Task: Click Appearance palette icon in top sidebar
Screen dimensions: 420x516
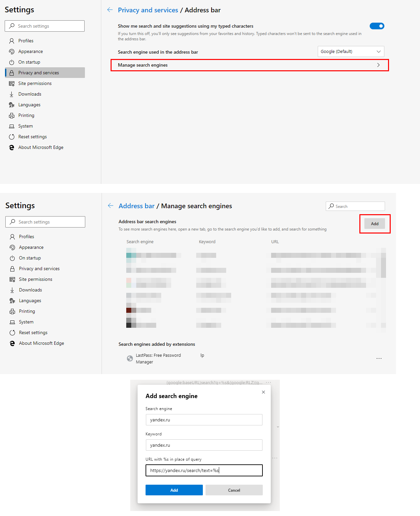Action: click(x=12, y=51)
